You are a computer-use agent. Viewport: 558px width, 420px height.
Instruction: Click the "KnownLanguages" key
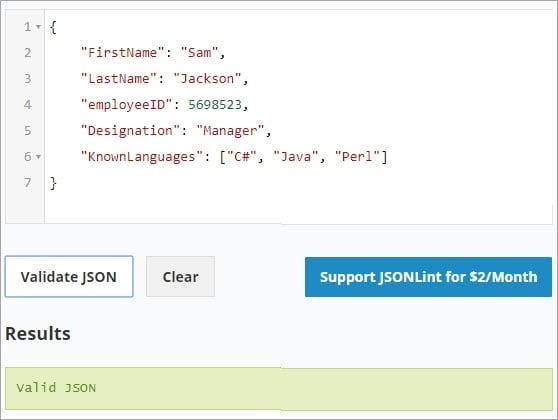pyautogui.click(x=142, y=157)
